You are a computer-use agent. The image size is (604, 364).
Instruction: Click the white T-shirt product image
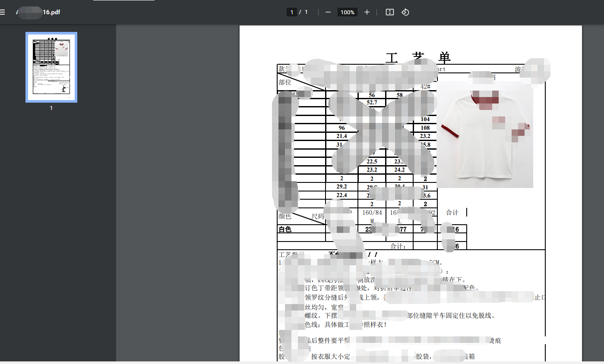point(485,135)
